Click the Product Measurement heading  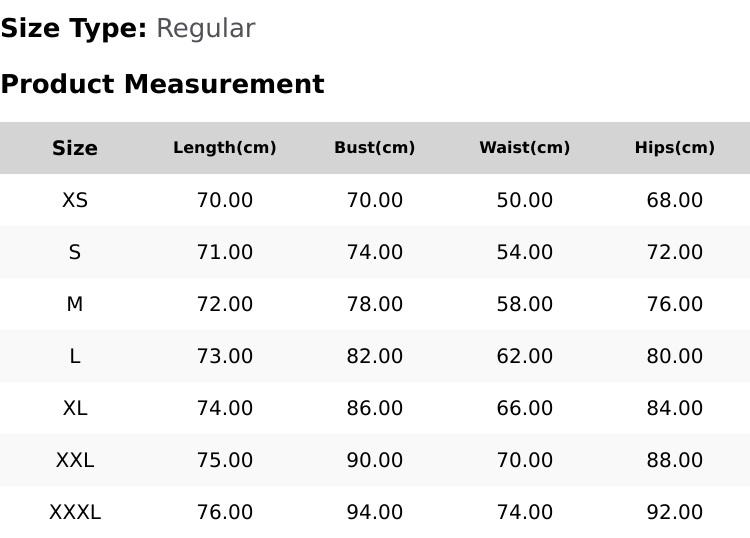click(x=163, y=84)
